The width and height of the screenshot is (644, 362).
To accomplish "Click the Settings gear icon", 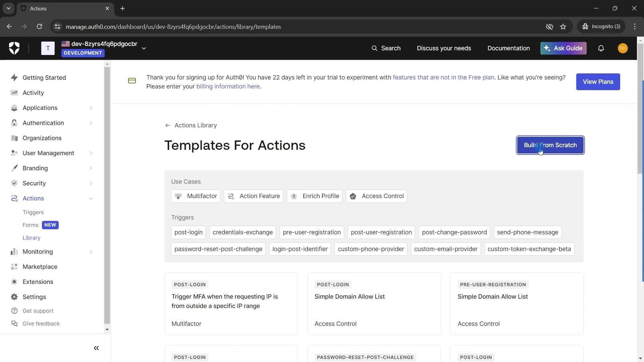I will pos(14,297).
